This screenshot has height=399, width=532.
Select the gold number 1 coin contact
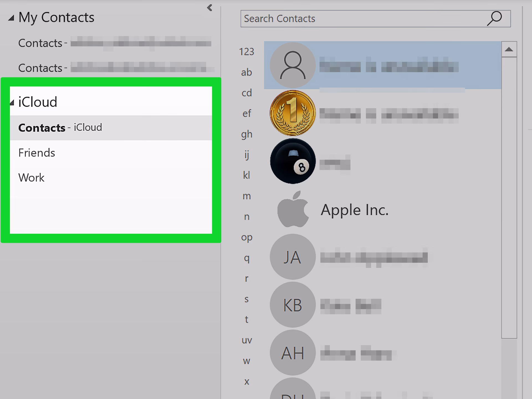tap(293, 113)
